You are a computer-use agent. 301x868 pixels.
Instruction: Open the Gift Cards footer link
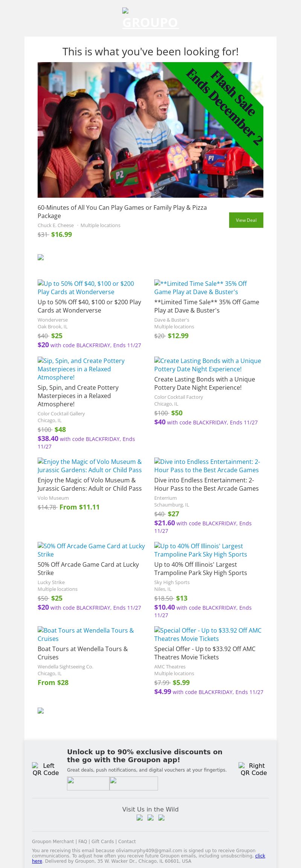pos(102,841)
